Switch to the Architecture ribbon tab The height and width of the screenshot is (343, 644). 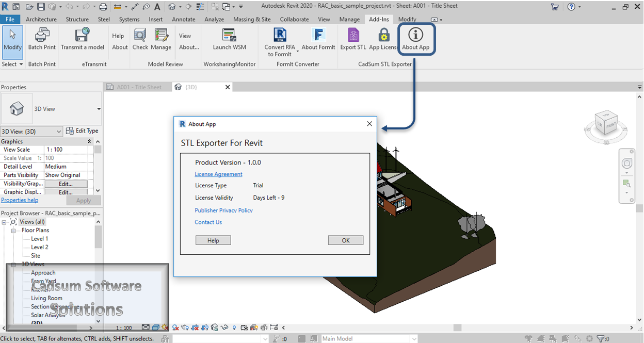pyautogui.click(x=41, y=19)
